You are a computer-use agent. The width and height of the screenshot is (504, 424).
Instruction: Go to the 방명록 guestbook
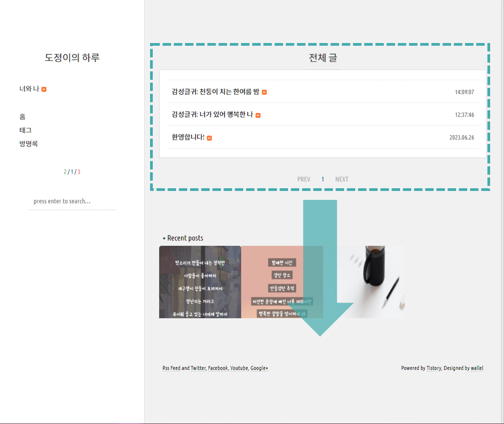click(28, 143)
